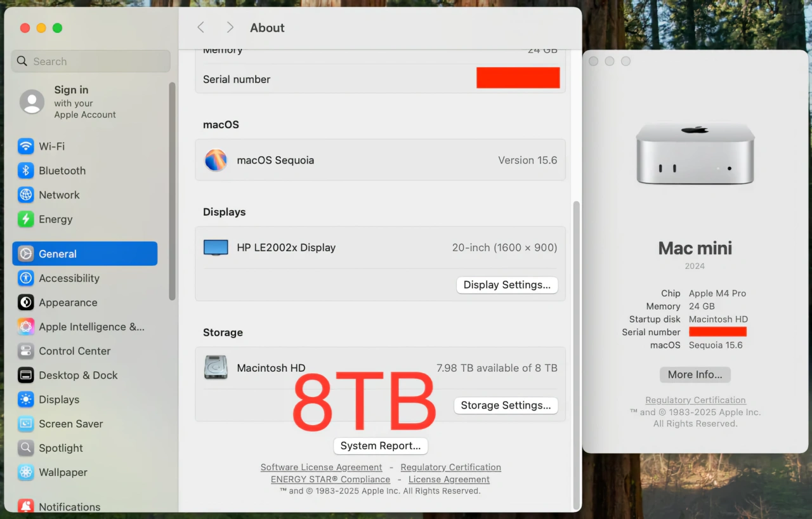
Task: Open Display Settings for HP LE2002x
Action: (x=507, y=285)
